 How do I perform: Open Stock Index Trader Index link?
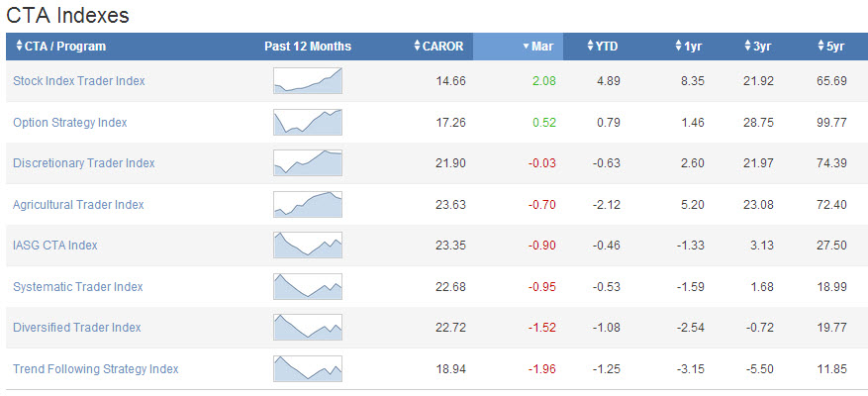79,81
